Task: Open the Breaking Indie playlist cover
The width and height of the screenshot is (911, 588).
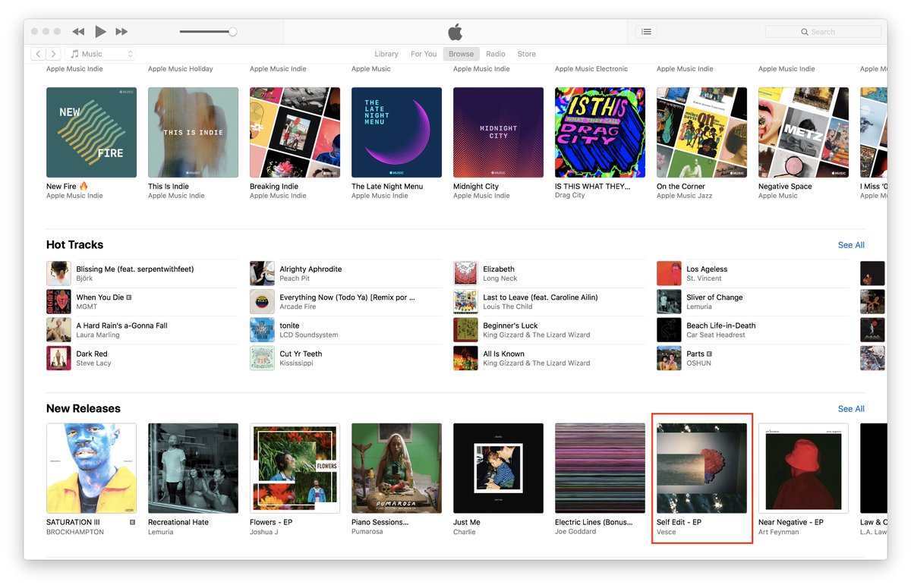Action: [x=295, y=132]
